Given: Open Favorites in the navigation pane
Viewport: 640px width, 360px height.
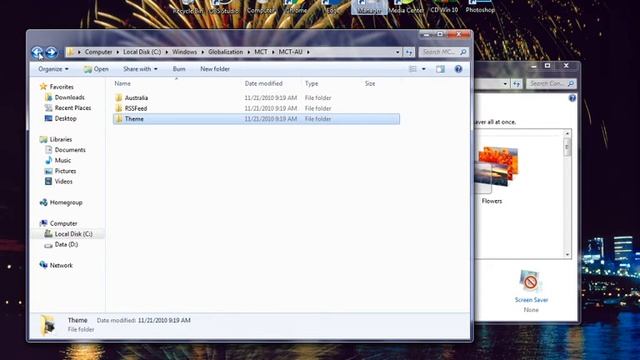Looking at the screenshot, I should click(62, 87).
